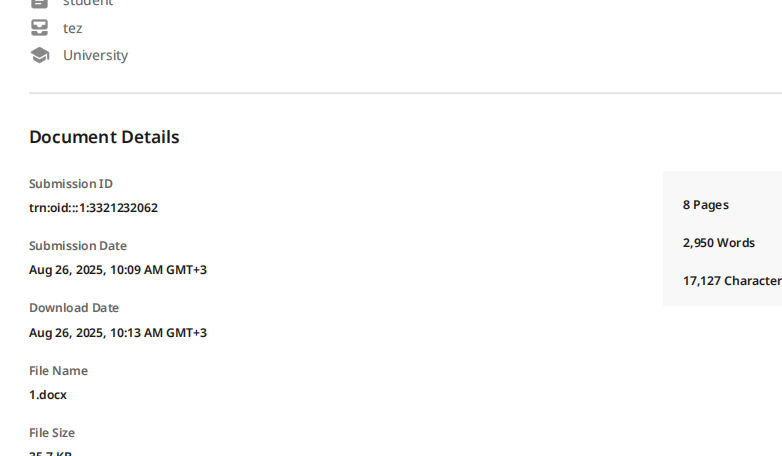Select the submission ID trn:oid:::1:3321232062

(93, 208)
